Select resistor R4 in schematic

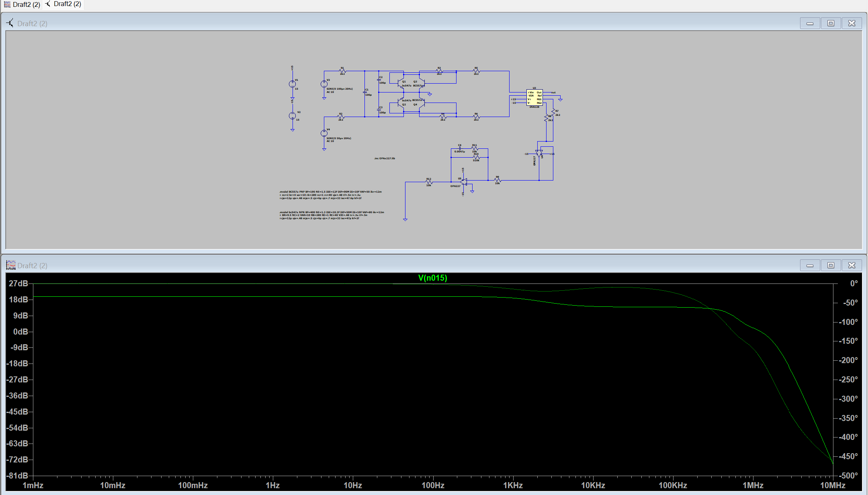pyautogui.click(x=442, y=117)
